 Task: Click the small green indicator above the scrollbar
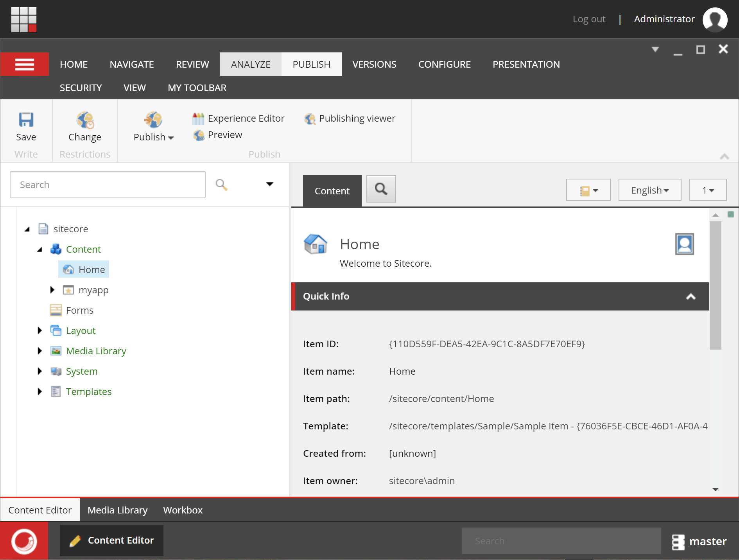pos(730,214)
